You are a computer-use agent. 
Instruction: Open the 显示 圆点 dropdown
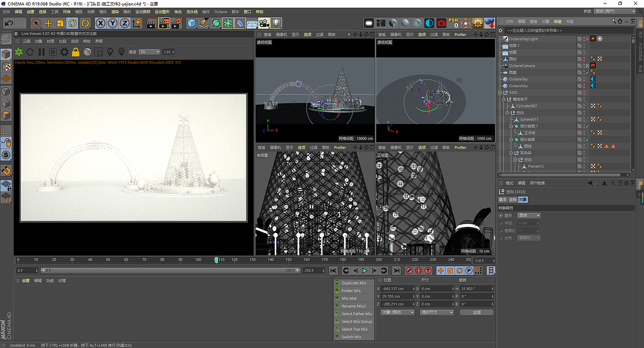[529, 215]
